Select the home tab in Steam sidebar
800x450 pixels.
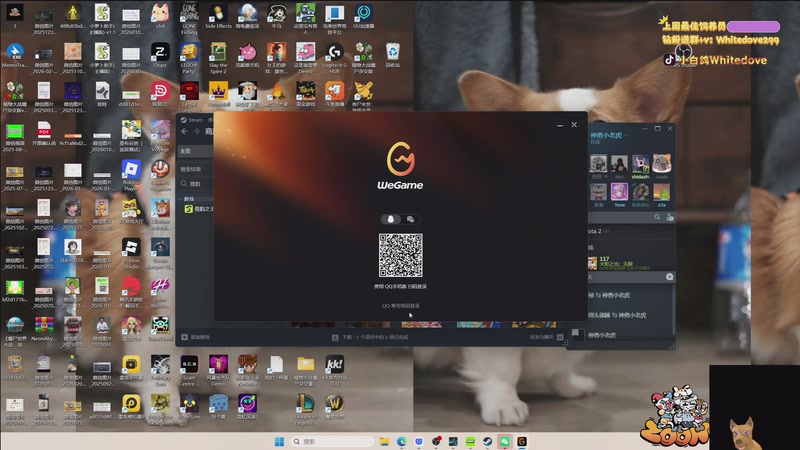pyautogui.click(x=194, y=151)
